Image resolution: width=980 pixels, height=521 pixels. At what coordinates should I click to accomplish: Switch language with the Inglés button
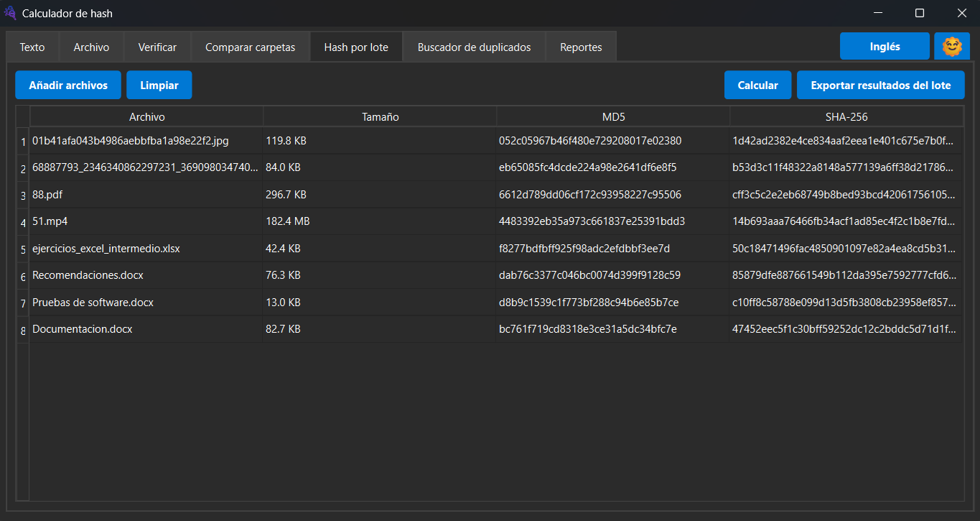point(885,47)
